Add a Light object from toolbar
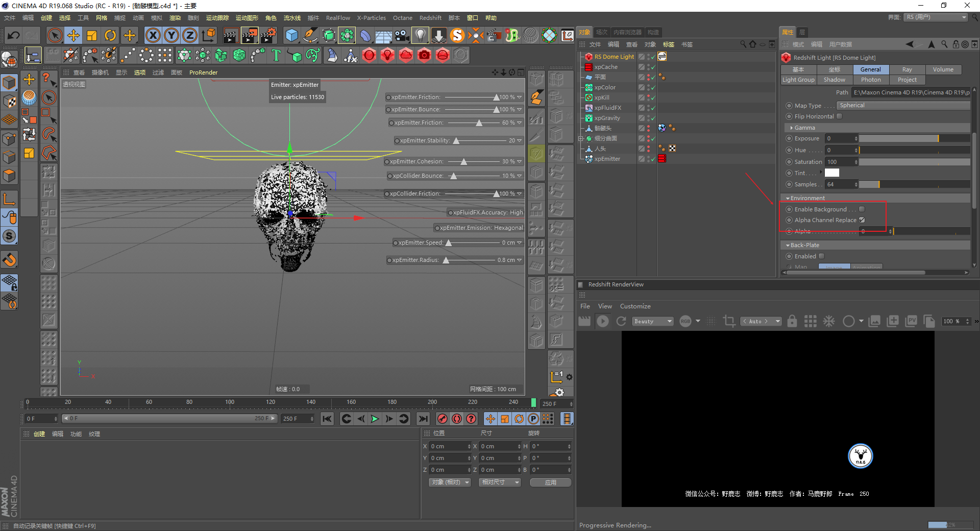 click(x=420, y=35)
